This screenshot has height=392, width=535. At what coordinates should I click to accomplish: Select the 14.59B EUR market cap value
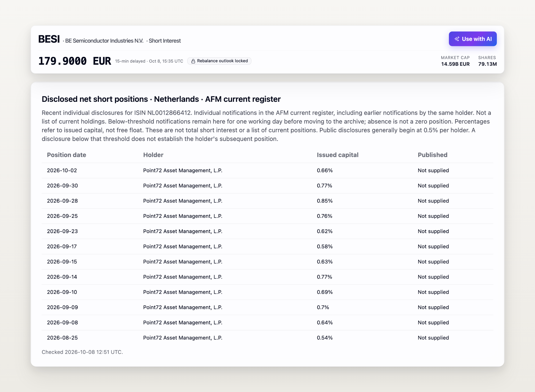click(455, 64)
